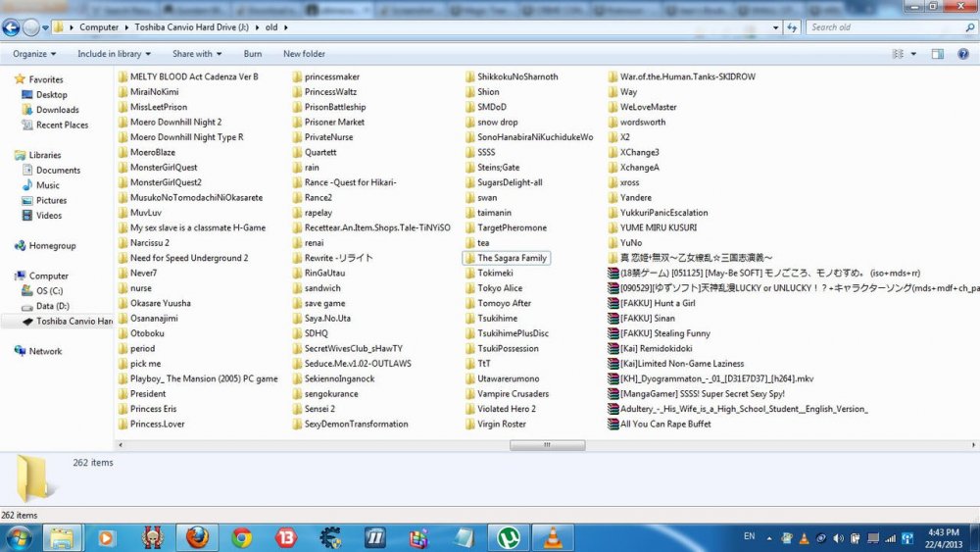Select Computer in the address breadcrumb
The height and width of the screenshot is (552, 980).
coord(99,27)
